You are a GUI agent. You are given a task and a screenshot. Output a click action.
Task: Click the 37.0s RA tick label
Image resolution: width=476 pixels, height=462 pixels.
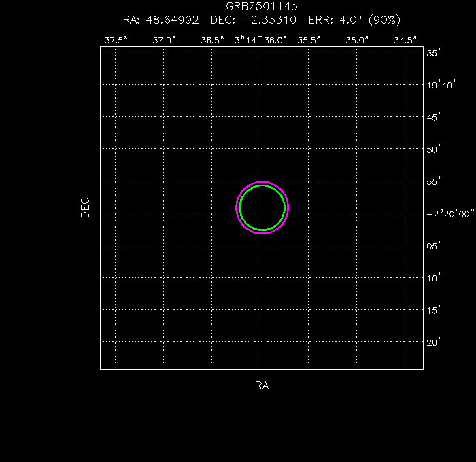[x=165, y=40]
